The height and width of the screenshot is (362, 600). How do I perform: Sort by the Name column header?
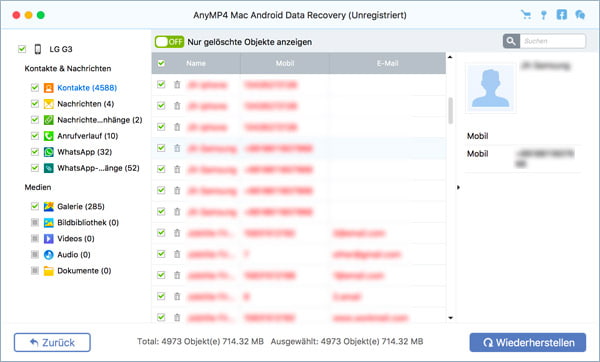tap(196, 63)
